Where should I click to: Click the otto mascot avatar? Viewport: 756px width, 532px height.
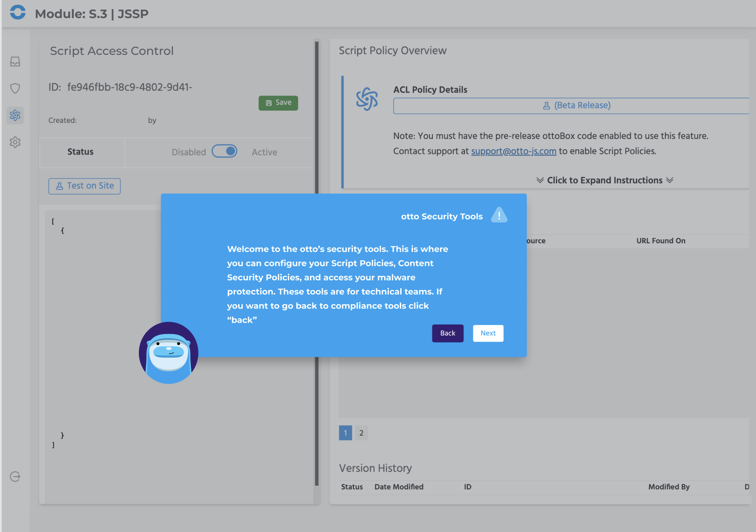[x=168, y=352]
